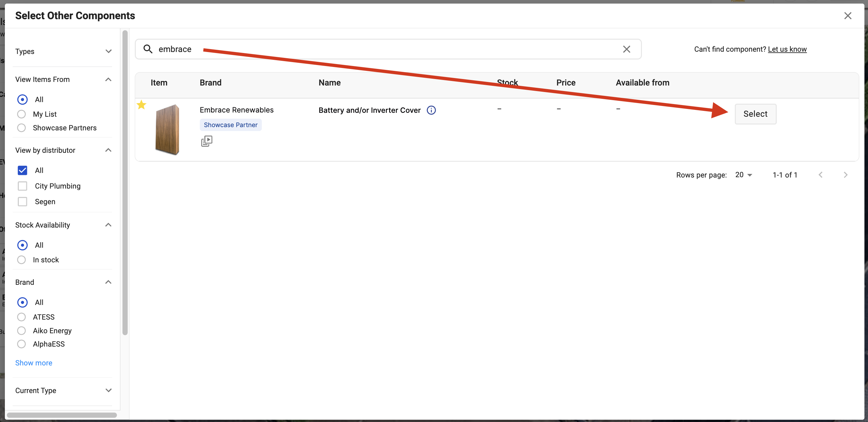Click the wooden cover product thumbnail
The width and height of the screenshot is (868, 422).
[x=167, y=130]
